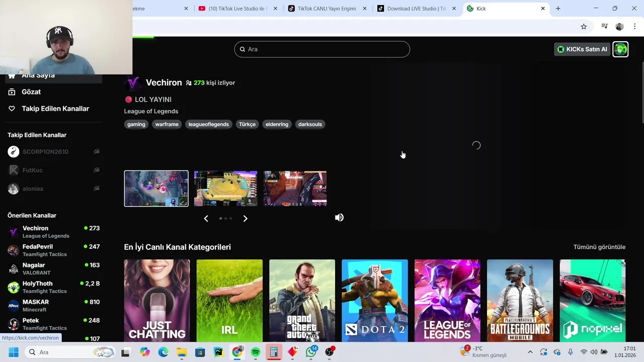Open WhatsApp from the taskbar
Screen dimensions: 644x362
[x=311, y=352]
